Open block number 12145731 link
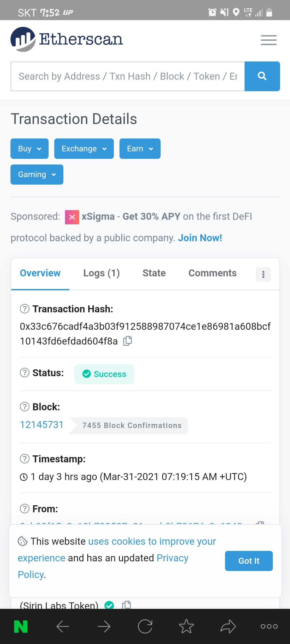The width and height of the screenshot is (290, 644). [x=42, y=425]
